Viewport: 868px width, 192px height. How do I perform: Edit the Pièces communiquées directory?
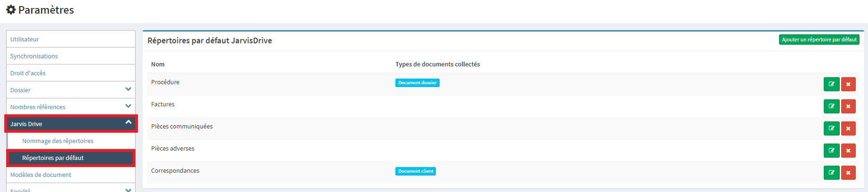(x=831, y=128)
